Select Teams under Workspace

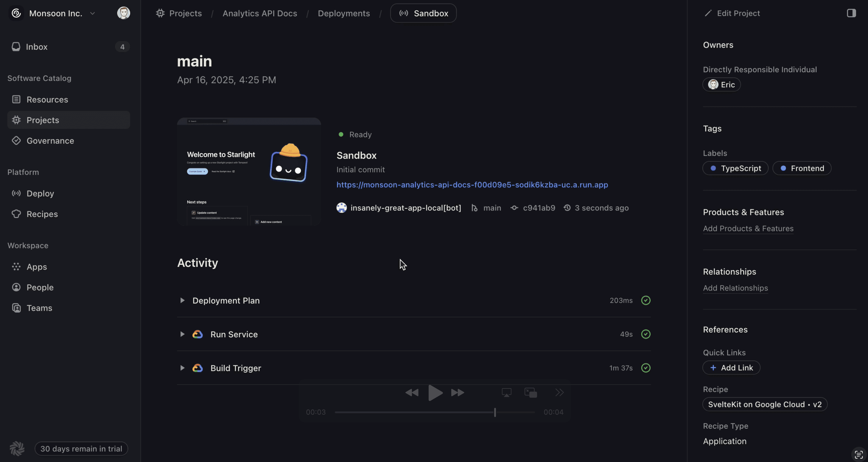pos(69,308)
